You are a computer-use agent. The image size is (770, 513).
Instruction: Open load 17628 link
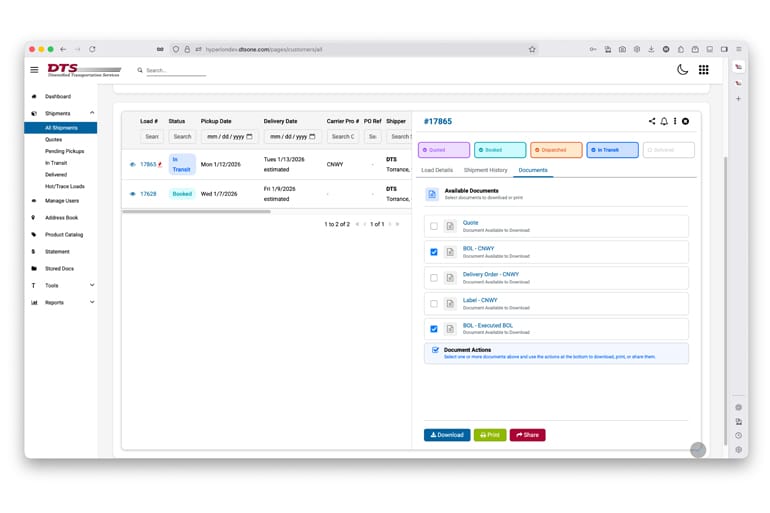(x=148, y=194)
